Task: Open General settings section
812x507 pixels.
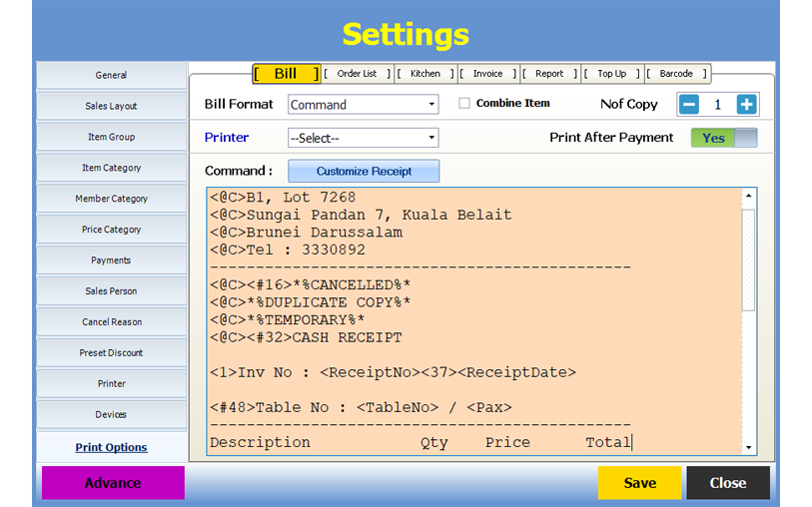Action: [x=111, y=75]
